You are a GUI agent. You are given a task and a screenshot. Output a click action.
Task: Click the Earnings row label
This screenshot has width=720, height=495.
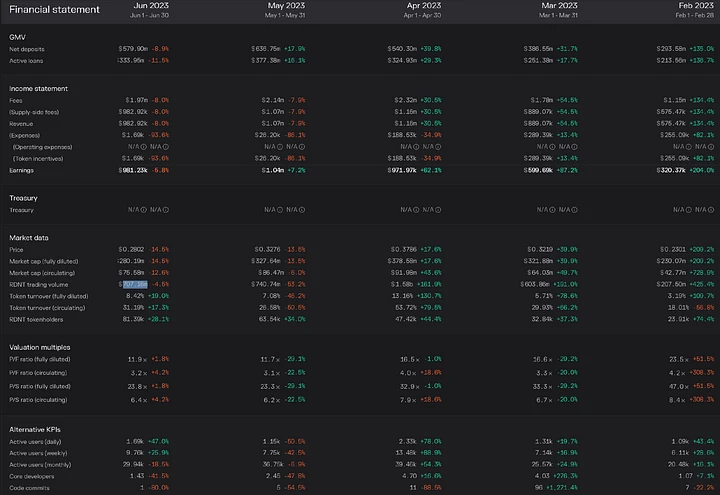pyautogui.click(x=24, y=169)
